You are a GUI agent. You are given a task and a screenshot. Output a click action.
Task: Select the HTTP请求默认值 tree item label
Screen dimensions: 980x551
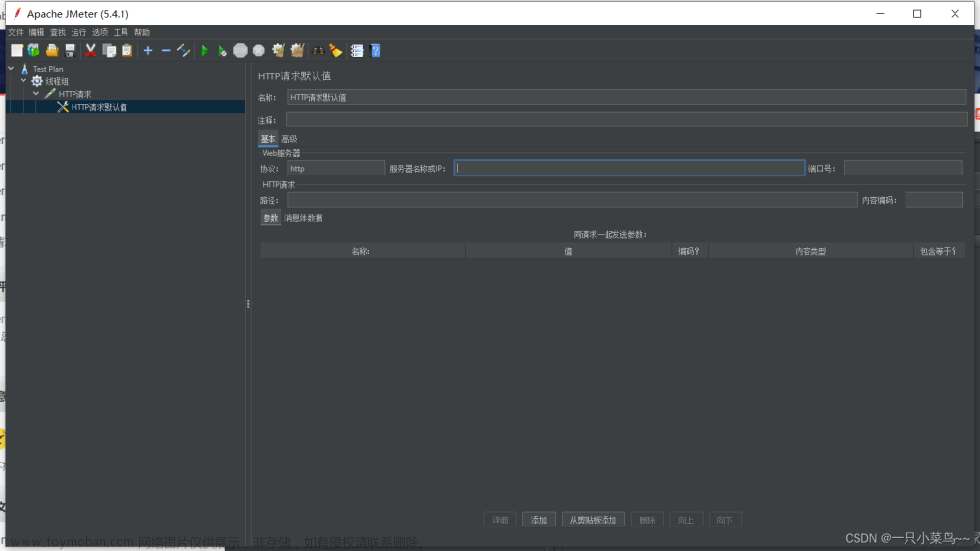coord(99,107)
